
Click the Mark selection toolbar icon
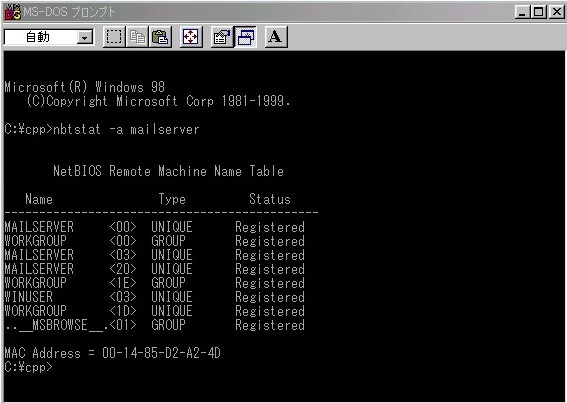pos(114,37)
